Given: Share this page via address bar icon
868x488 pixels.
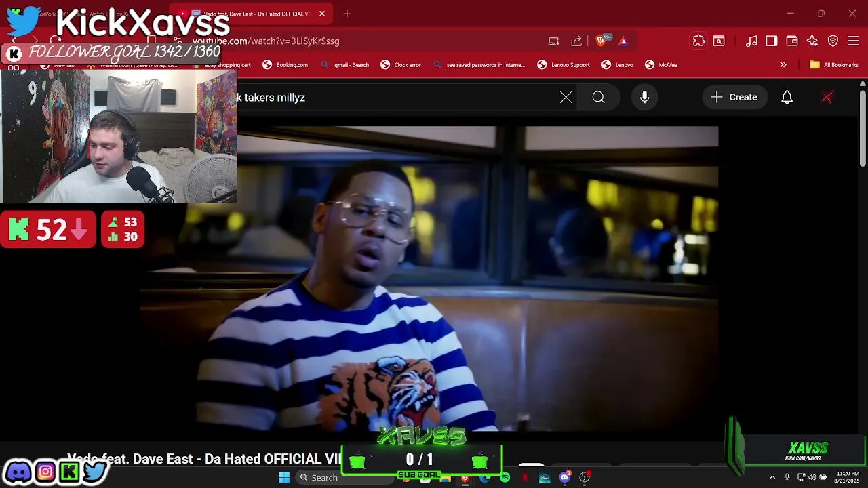Looking at the screenshot, I should pyautogui.click(x=576, y=41).
